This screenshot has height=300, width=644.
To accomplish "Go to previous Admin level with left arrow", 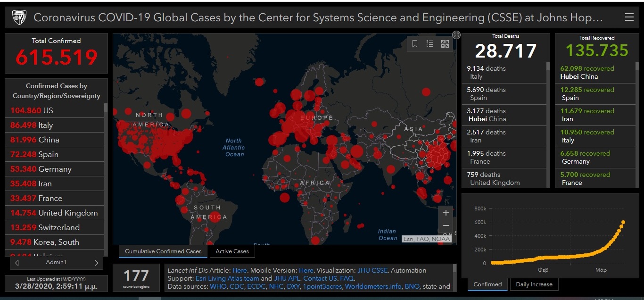I will pyautogui.click(x=17, y=263).
